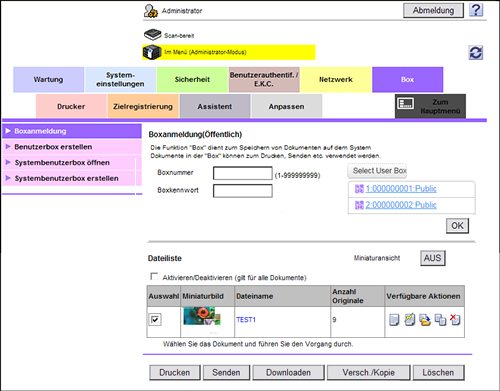Click the refresh icon at top right
The image size is (500, 391).
point(476,53)
